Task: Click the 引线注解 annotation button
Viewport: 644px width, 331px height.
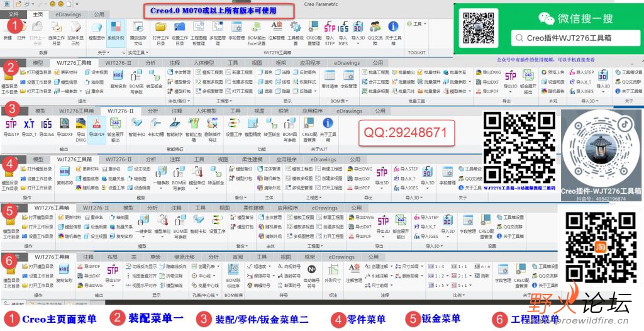Action: 378,276
